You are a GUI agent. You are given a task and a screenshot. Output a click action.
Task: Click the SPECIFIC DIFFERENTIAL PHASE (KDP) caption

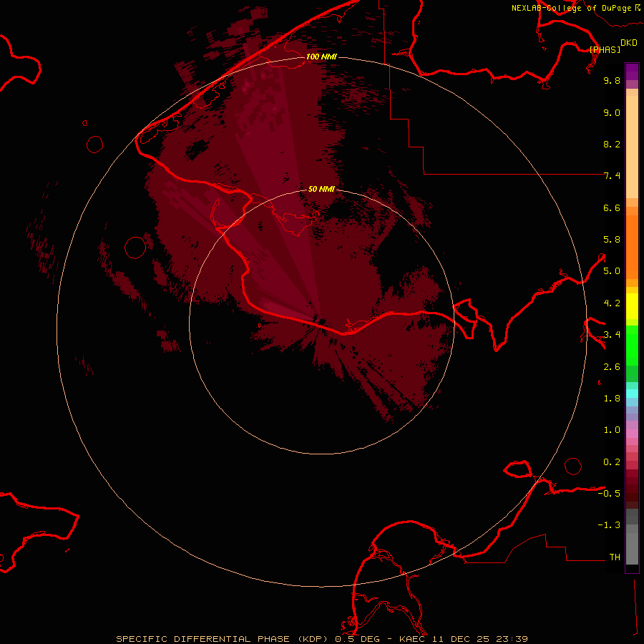click(x=221, y=639)
